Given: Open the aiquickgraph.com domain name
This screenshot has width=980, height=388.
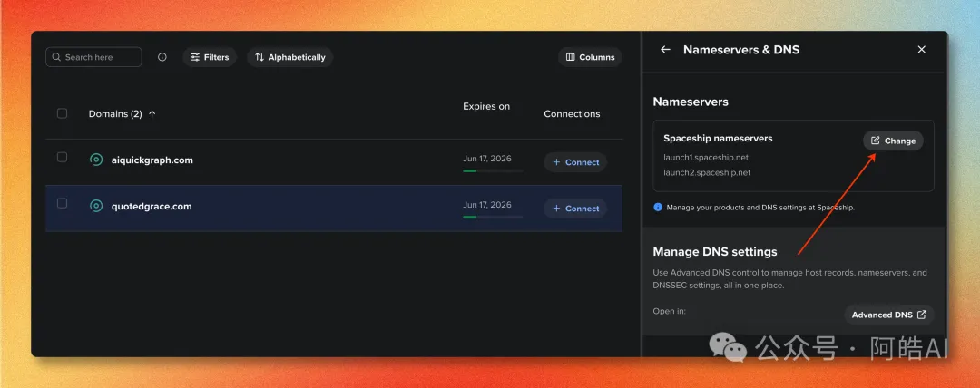Looking at the screenshot, I should pyautogui.click(x=150, y=160).
